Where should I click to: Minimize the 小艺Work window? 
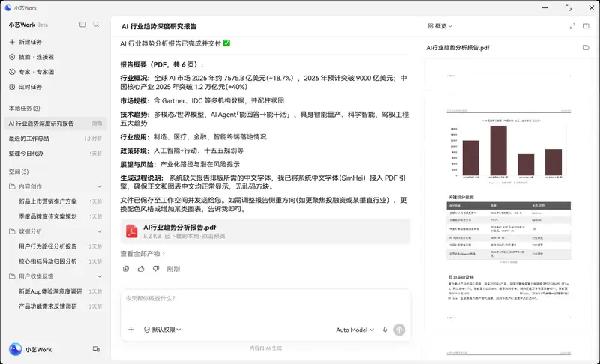point(545,7)
